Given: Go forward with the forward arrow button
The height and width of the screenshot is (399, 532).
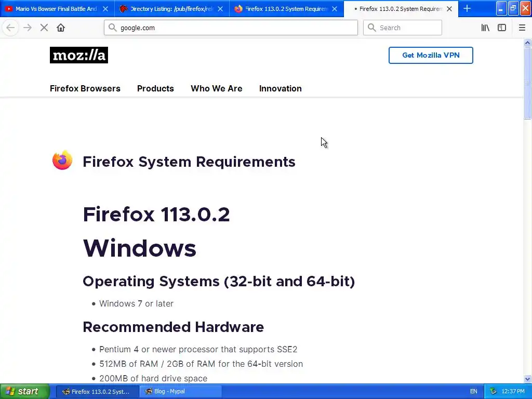Looking at the screenshot, I should [x=28, y=28].
